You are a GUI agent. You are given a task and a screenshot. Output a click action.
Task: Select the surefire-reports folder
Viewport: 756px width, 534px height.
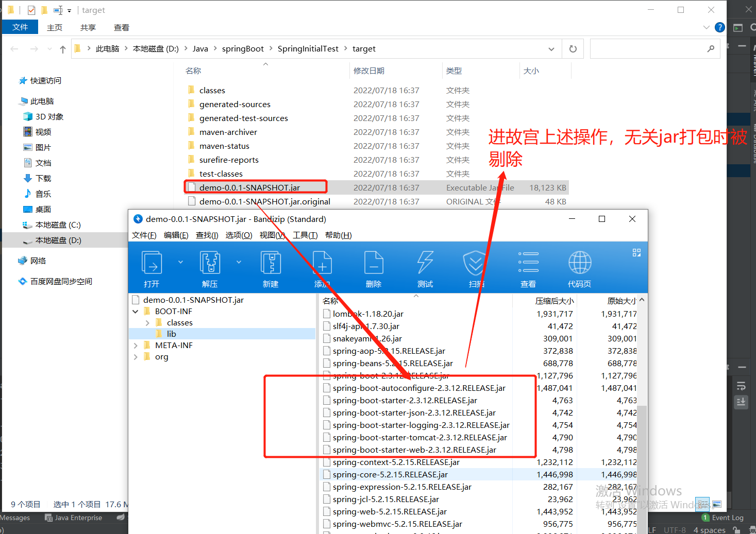click(229, 160)
